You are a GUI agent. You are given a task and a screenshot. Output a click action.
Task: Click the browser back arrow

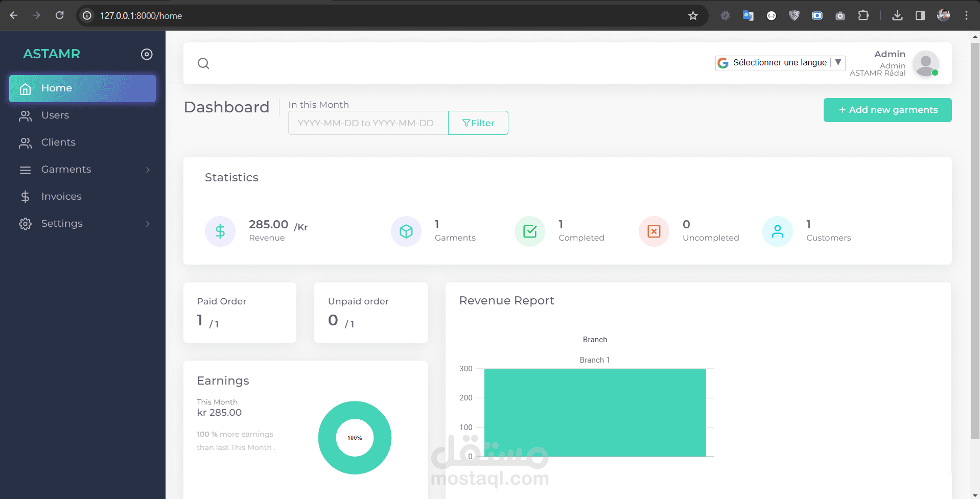click(14, 15)
